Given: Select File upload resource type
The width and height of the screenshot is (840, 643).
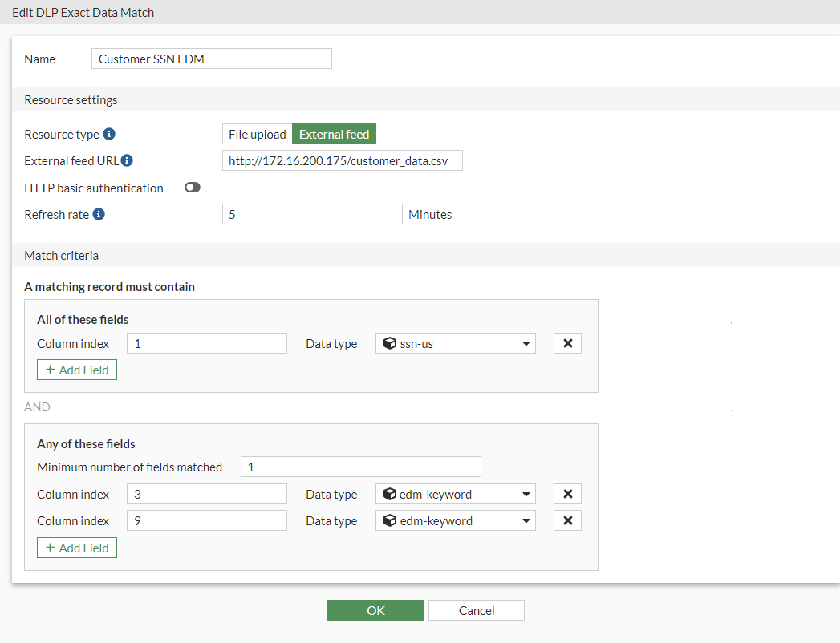Looking at the screenshot, I should 257,134.
